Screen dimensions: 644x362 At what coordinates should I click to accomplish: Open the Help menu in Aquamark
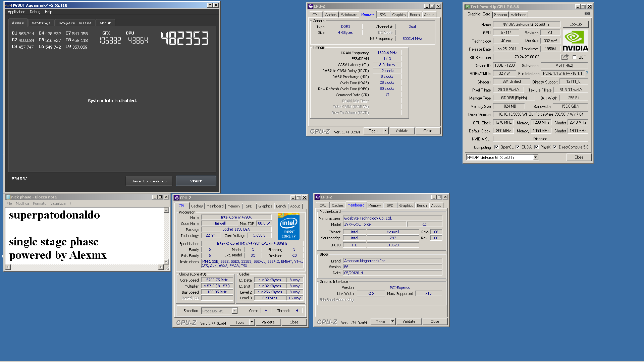coord(49,12)
